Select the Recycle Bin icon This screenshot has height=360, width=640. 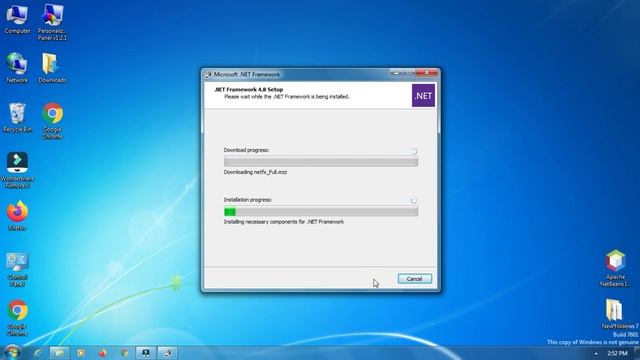coord(17,118)
